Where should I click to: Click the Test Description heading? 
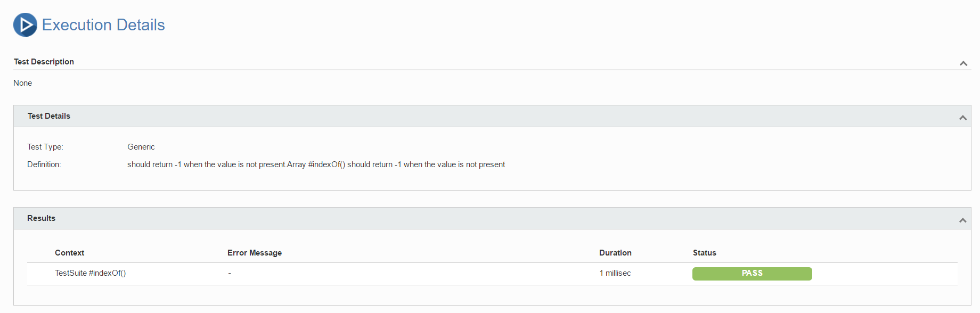44,62
